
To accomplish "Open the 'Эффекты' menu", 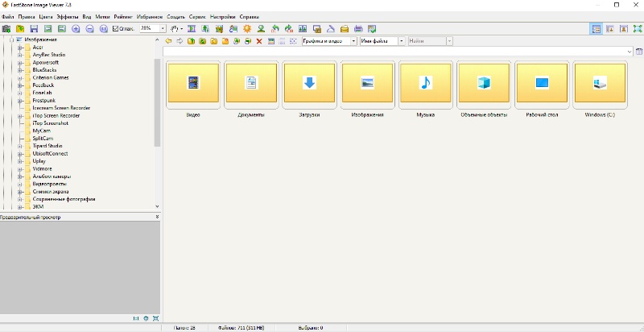I will point(68,16).
